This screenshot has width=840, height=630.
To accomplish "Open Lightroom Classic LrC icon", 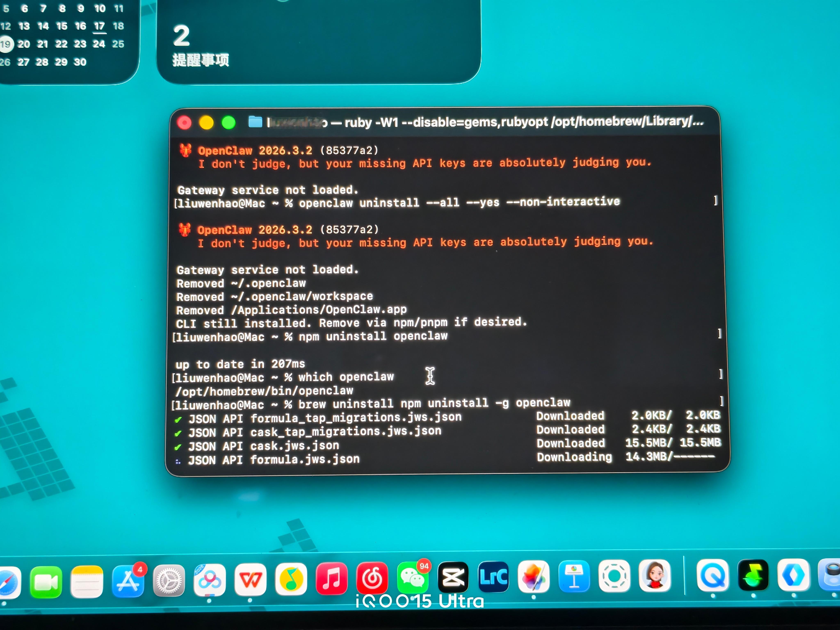I will click(493, 576).
